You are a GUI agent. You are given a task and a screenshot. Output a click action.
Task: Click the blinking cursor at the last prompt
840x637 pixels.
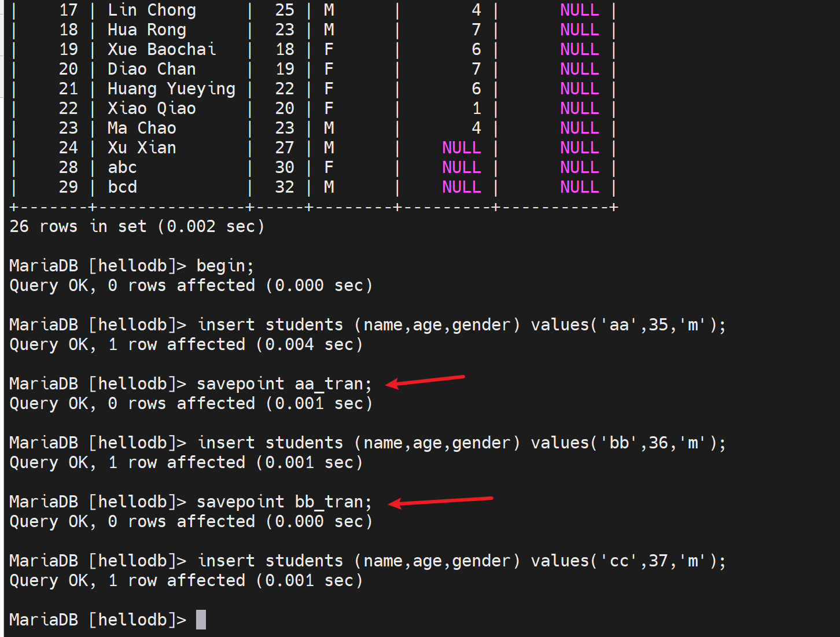tap(201, 620)
